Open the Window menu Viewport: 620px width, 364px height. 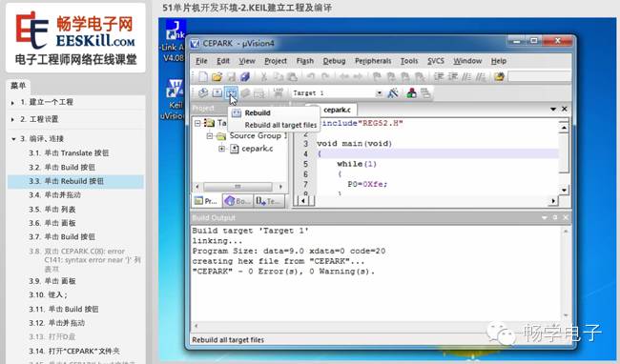[467, 61]
